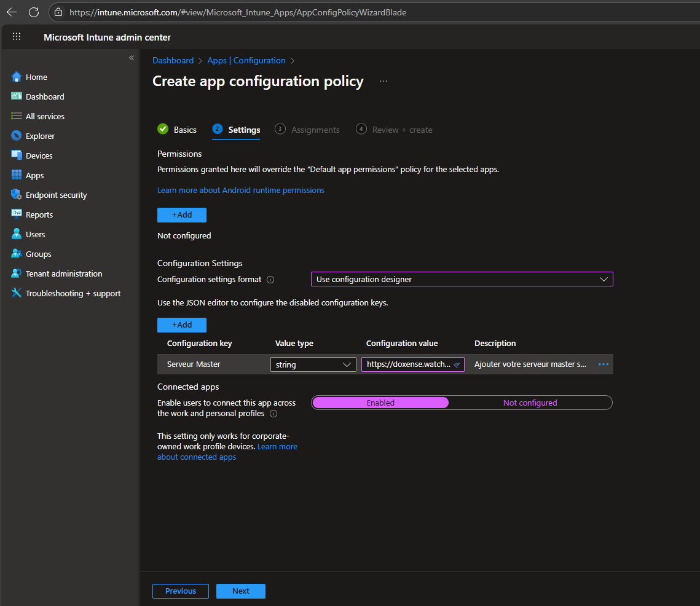
Task: Click the All services list icon
Action: [17, 116]
